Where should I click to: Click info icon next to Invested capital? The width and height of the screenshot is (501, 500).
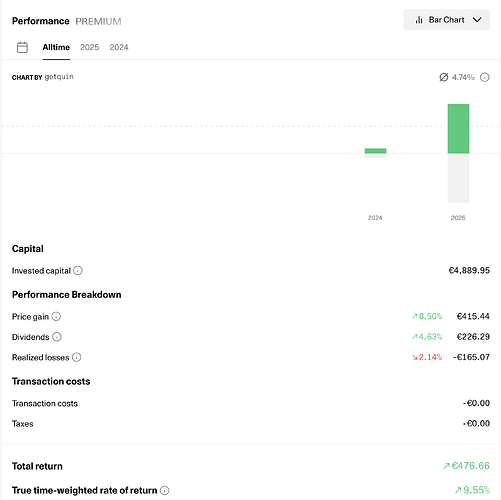78,270
